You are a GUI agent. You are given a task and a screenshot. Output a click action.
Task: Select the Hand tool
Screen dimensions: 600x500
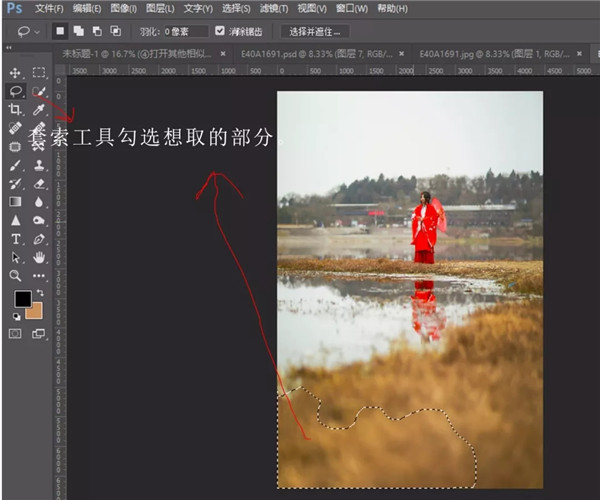tap(39, 257)
